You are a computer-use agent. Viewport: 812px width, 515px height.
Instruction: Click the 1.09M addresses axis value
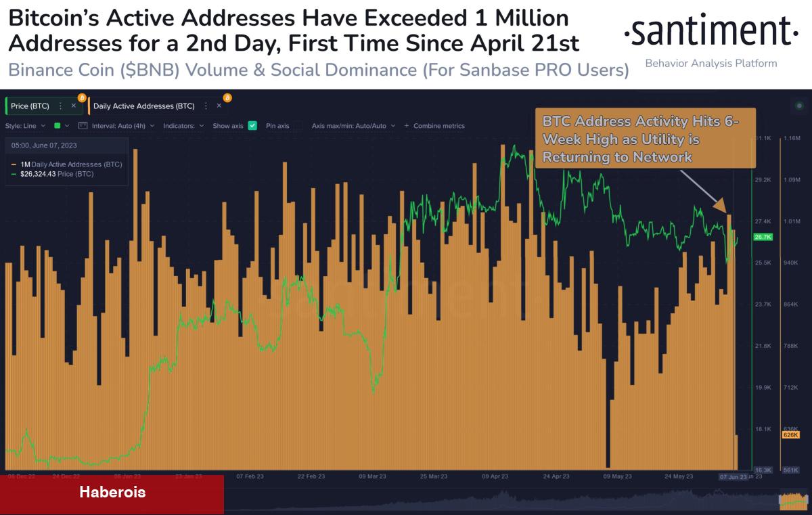pos(792,180)
